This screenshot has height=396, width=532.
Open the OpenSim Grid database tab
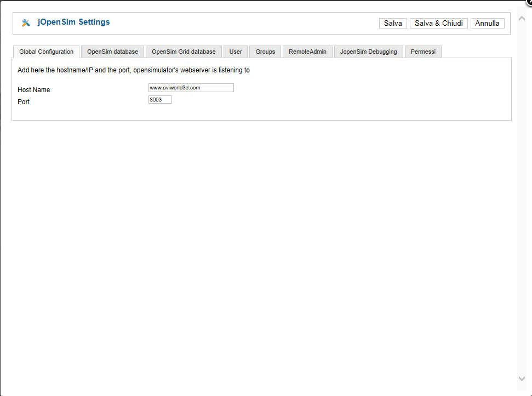click(x=184, y=52)
